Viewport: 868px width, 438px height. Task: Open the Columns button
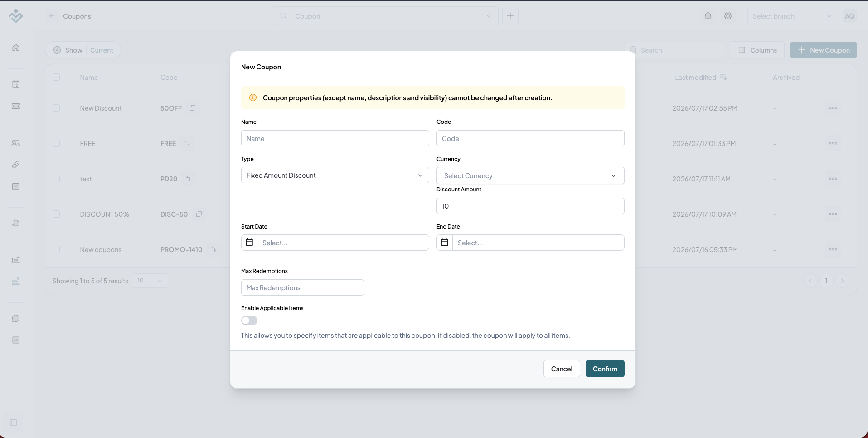(757, 50)
